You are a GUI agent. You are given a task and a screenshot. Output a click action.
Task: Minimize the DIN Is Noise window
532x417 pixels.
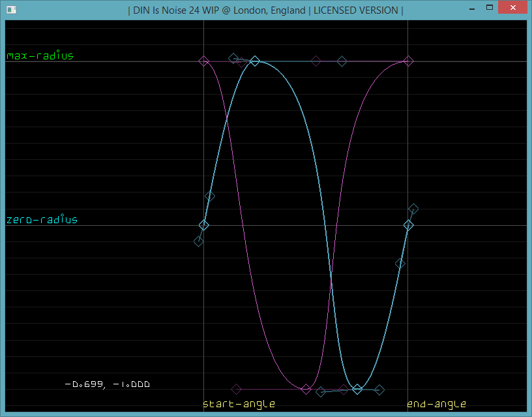coord(472,8)
